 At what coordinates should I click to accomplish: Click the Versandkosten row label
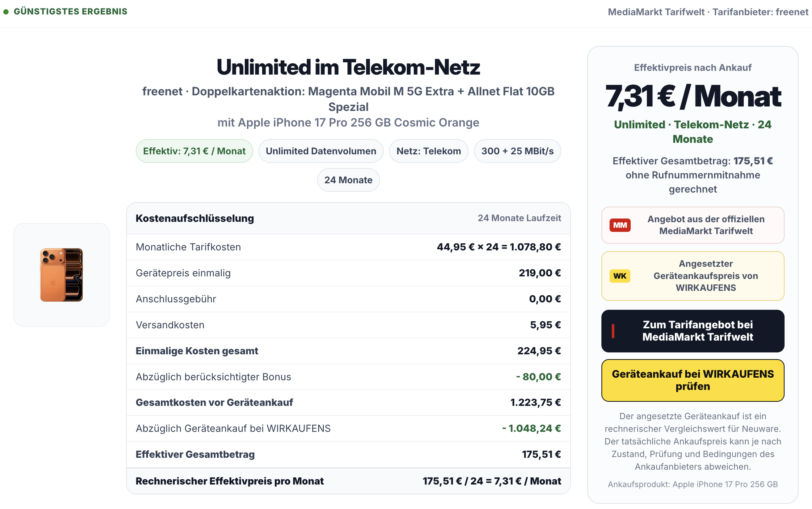click(170, 325)
